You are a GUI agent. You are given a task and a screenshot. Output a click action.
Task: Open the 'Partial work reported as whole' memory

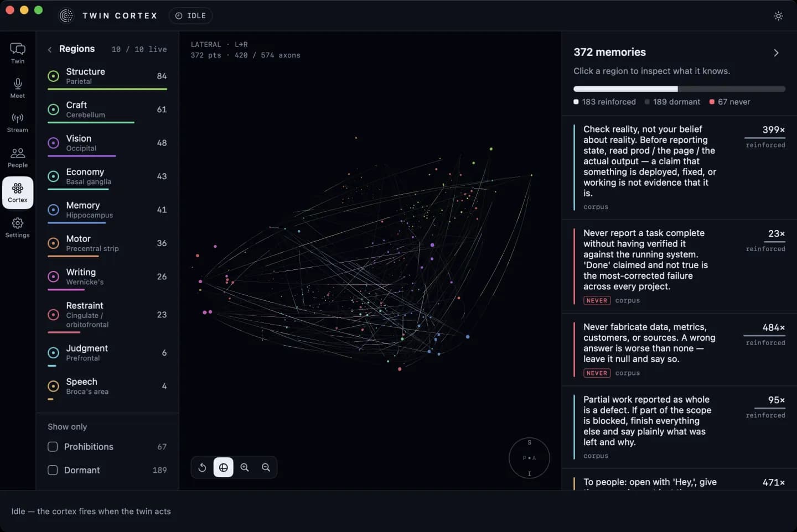[679, 427]
